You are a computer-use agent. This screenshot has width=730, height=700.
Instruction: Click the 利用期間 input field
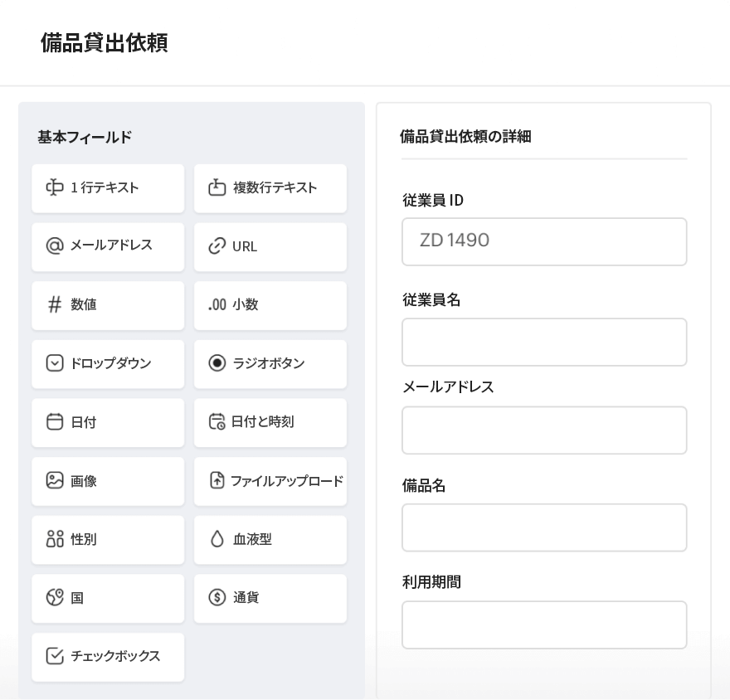[543, 625]
